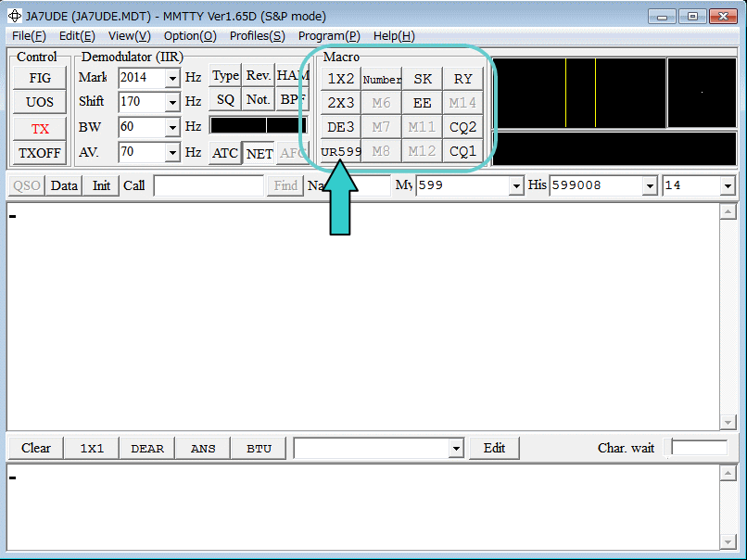The height and width of the screenshot is (560, 747).
Task: Click transmit window scroll-up arrow
Action: coord(728,473)
